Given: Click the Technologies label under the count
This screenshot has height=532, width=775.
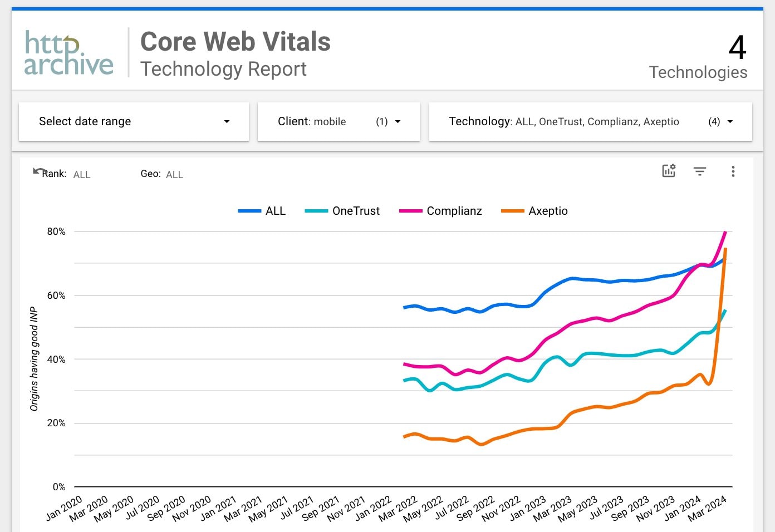Looking at the screenshot, I should pos(698,72).
